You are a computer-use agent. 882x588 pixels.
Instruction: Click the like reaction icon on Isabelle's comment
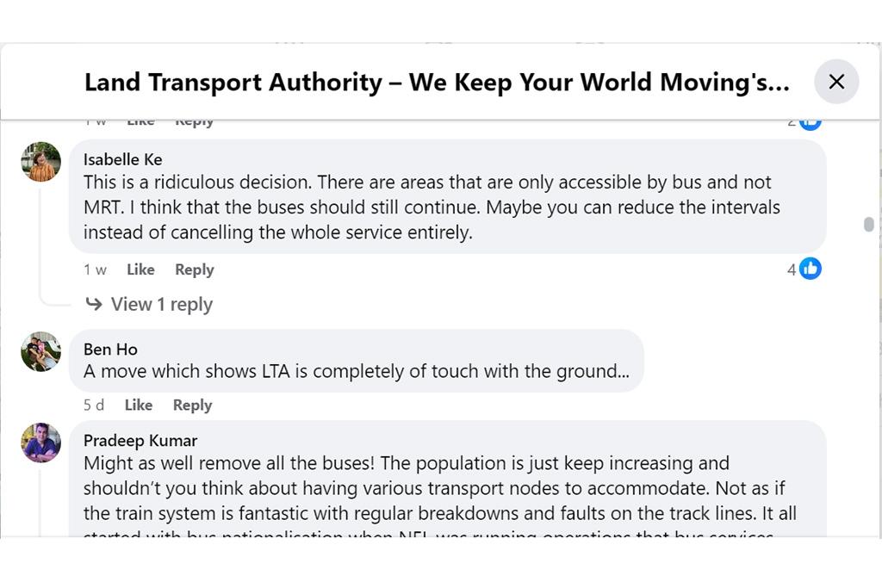(811, 269)
